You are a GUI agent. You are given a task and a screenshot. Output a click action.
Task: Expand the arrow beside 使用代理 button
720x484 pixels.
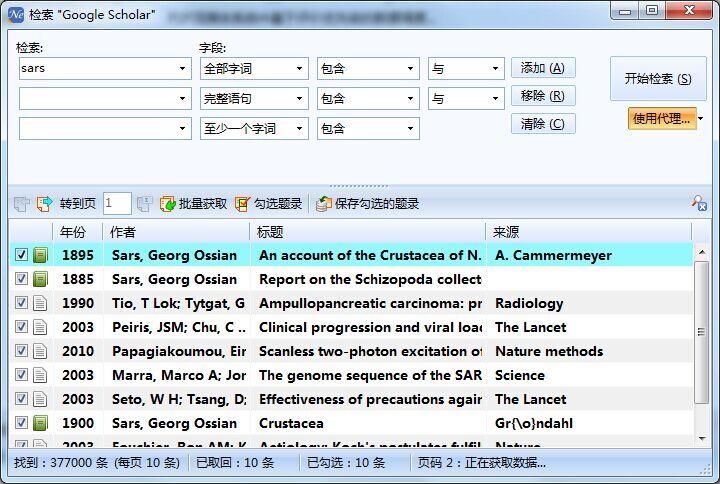point(701,118)
